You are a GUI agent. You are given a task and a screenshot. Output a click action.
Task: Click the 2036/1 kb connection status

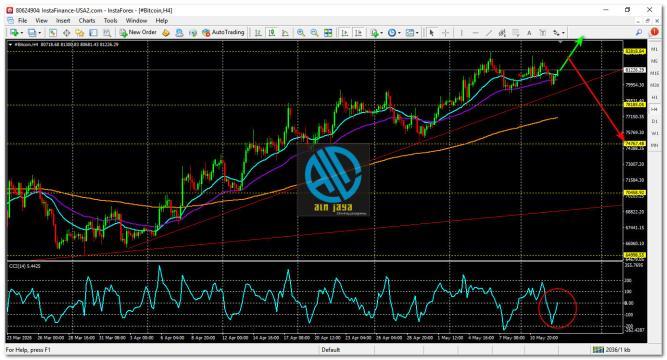[612, 350]
